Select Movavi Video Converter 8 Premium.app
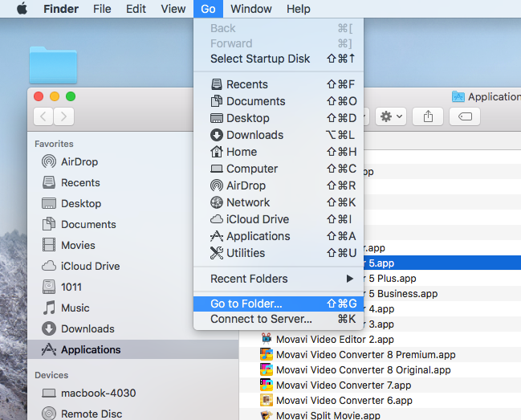Image resolution: width=521 pixels, height=420 pixels. pyautogui.click(x=381, y=355)
